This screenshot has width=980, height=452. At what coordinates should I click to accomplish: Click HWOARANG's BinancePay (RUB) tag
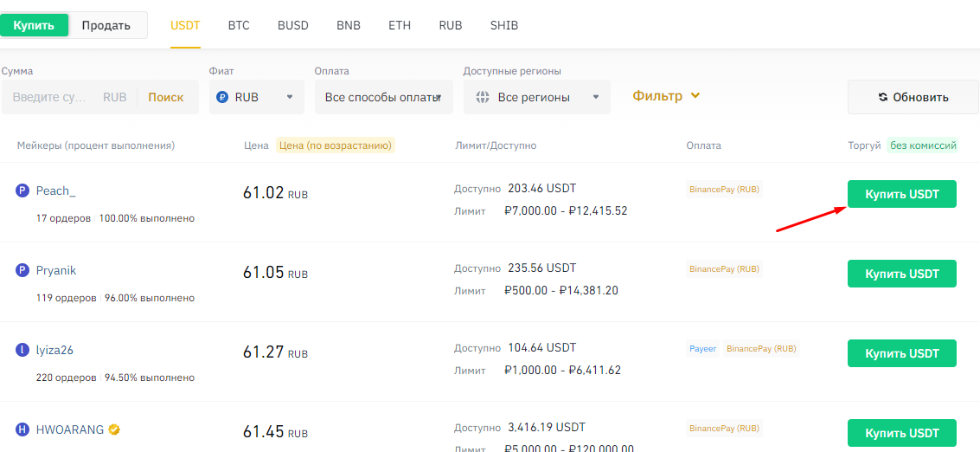click(x=724, y=429)
